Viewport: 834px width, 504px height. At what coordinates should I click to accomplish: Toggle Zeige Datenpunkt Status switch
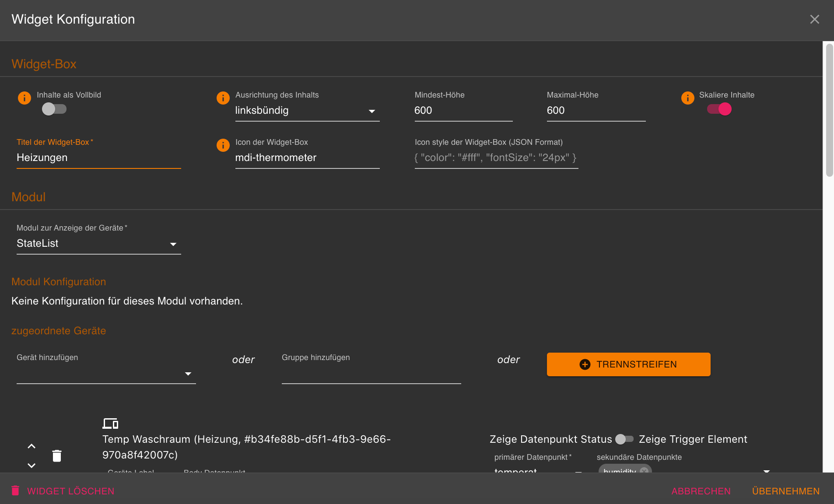pyautogui.click(x=624, y=439)
